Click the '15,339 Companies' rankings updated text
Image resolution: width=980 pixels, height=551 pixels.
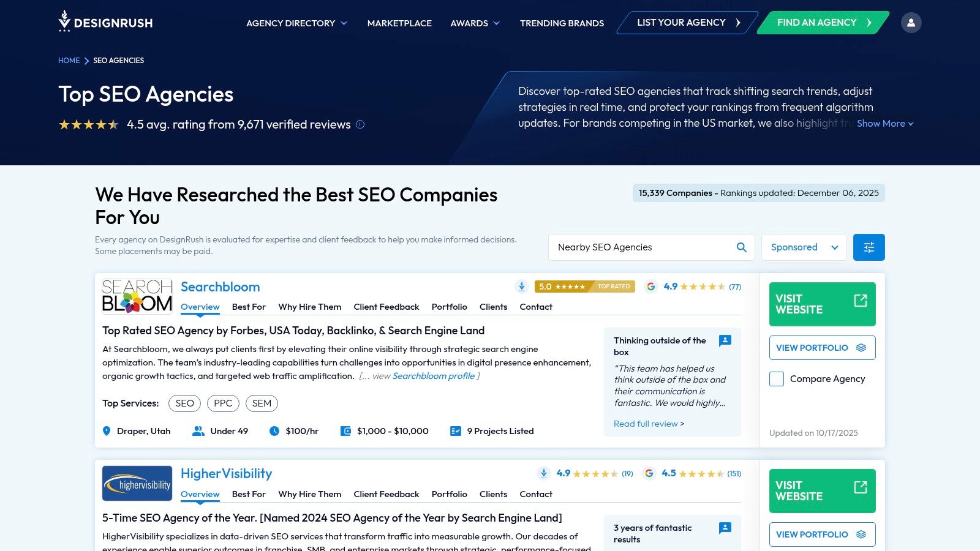tap(759, 193)
